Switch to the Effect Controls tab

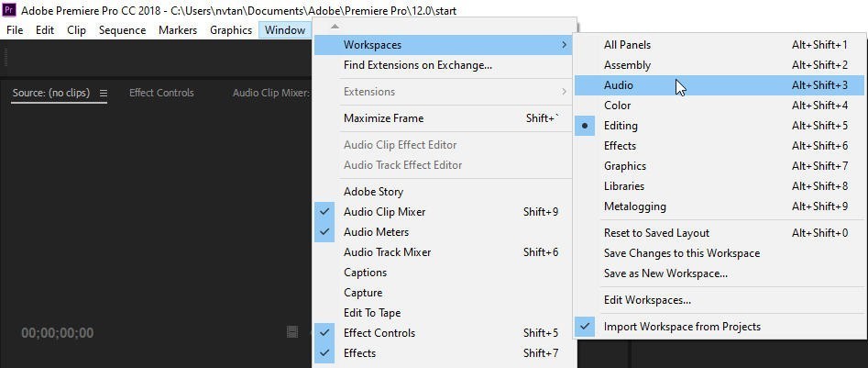(161, 93)
